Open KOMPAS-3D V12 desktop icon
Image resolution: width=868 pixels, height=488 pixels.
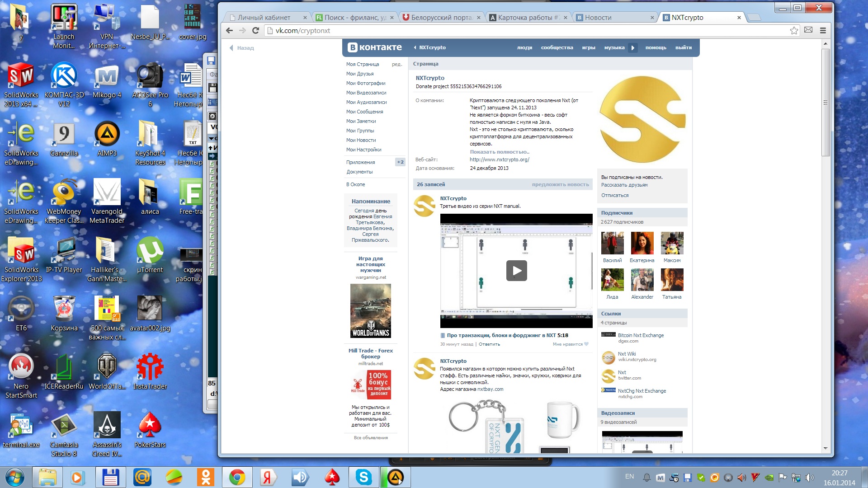coord(64,84)
